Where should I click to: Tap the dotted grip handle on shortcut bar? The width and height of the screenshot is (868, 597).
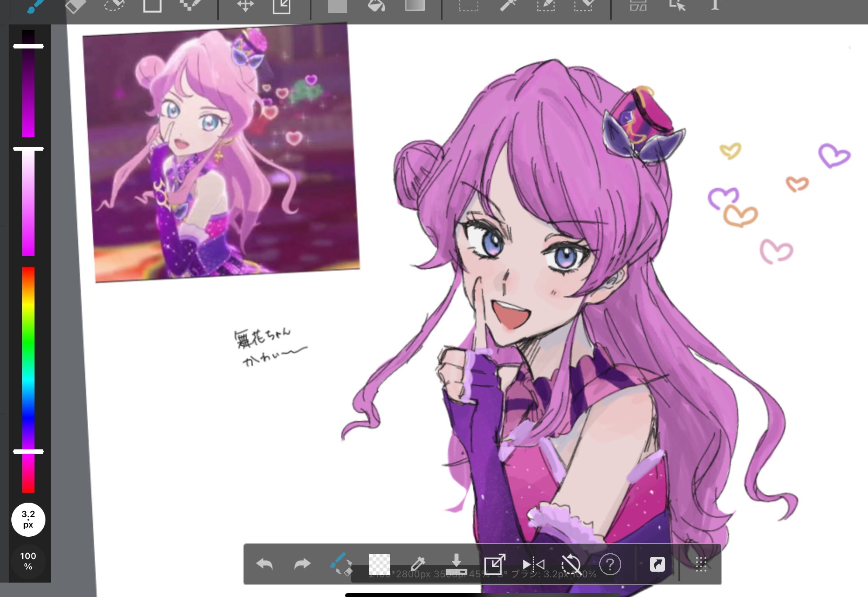pyautogui.click(x=701, y=564)
